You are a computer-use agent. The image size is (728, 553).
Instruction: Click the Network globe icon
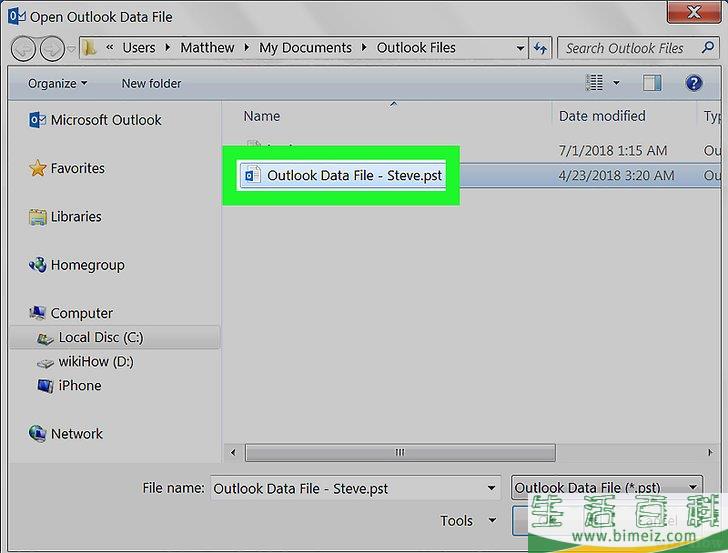tap(37, 434)
